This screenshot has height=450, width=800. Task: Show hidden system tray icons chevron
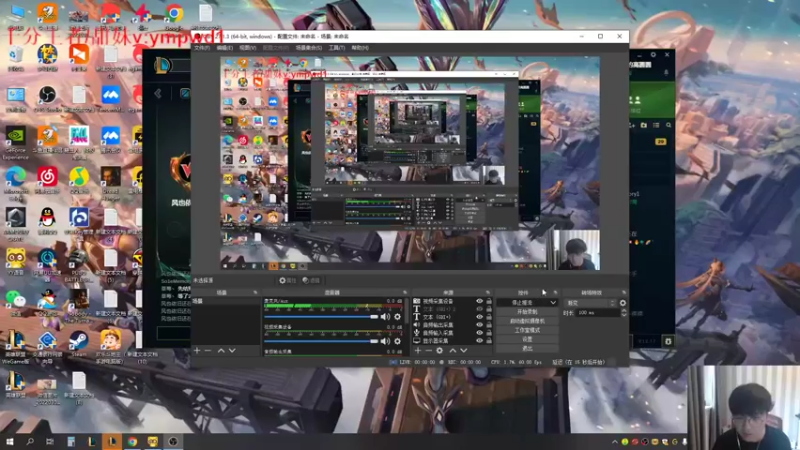(x=615, y=442)
